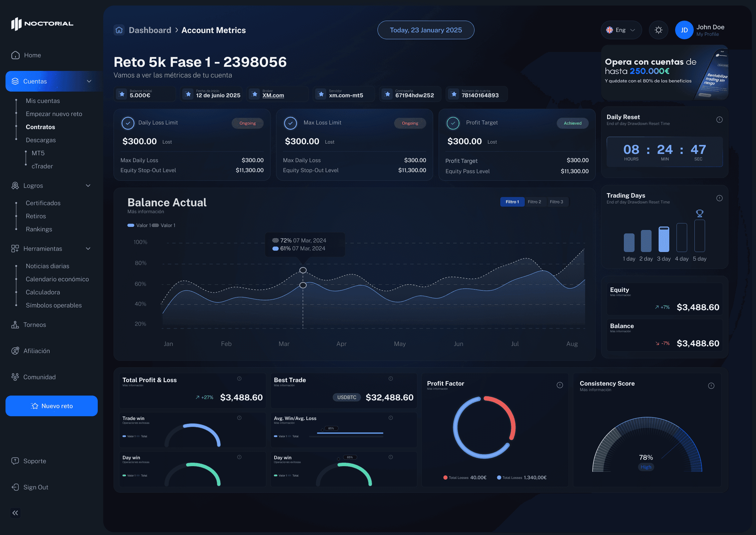The height and width of the screenshot is (535, 756).
Task: Select Filtro 2 chart filter
Action: pos(534,202)
